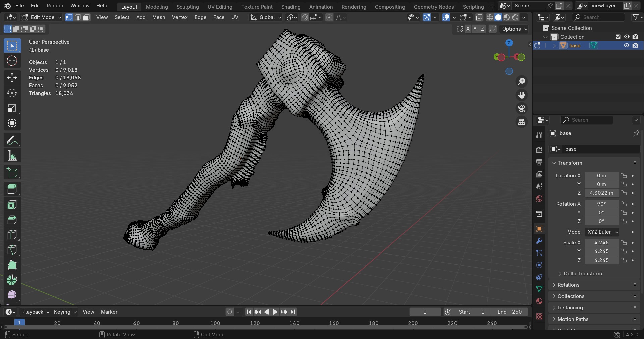
Task: Select the Scale tool
Action: pos(12,108)
